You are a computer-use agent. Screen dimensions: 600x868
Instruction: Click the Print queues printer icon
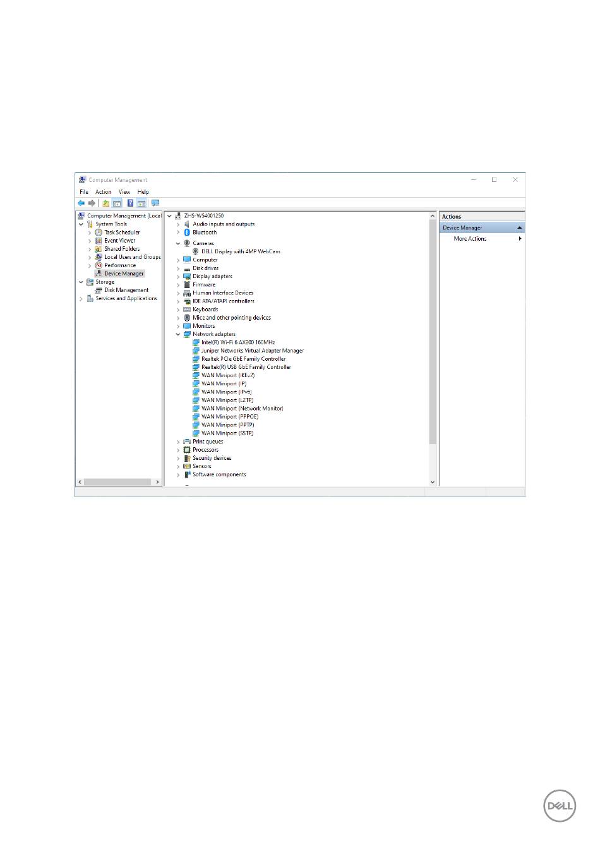(x=187, y=442)
